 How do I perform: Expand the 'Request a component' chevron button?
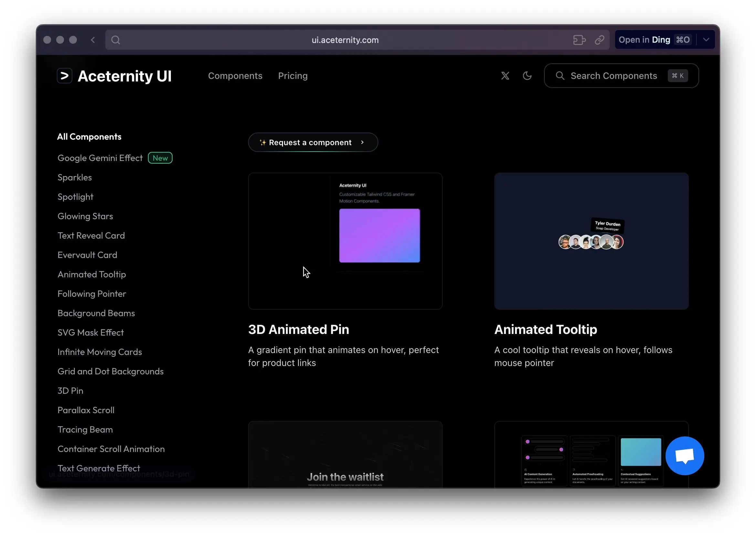click(362, 142)
